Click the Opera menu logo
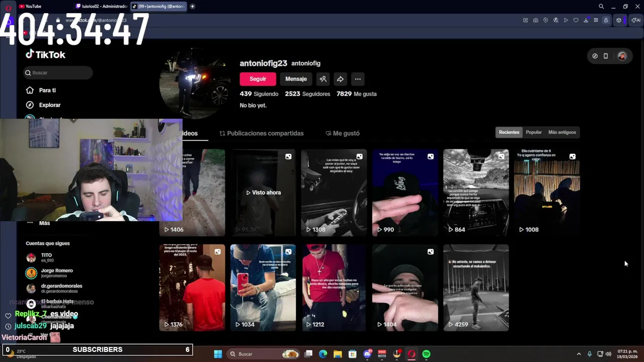This screenshot has height=362, width=644. pyautogui.click(x=8, y=8)
